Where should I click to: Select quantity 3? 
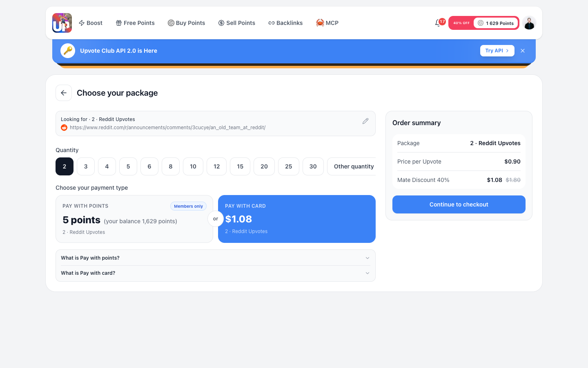[x=86, y=166]
